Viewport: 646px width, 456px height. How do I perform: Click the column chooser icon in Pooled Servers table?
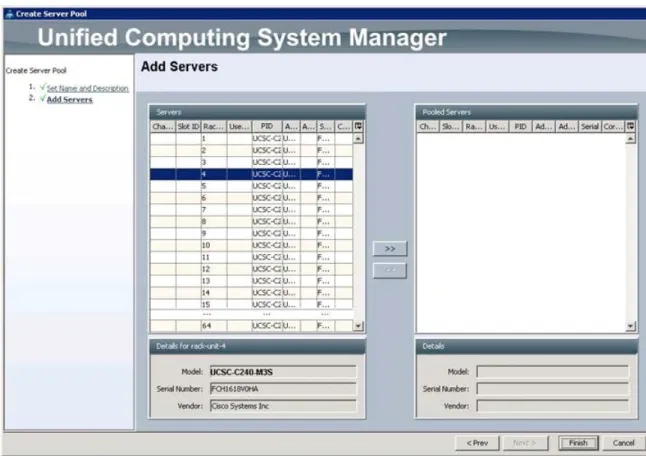coord(630,126)
